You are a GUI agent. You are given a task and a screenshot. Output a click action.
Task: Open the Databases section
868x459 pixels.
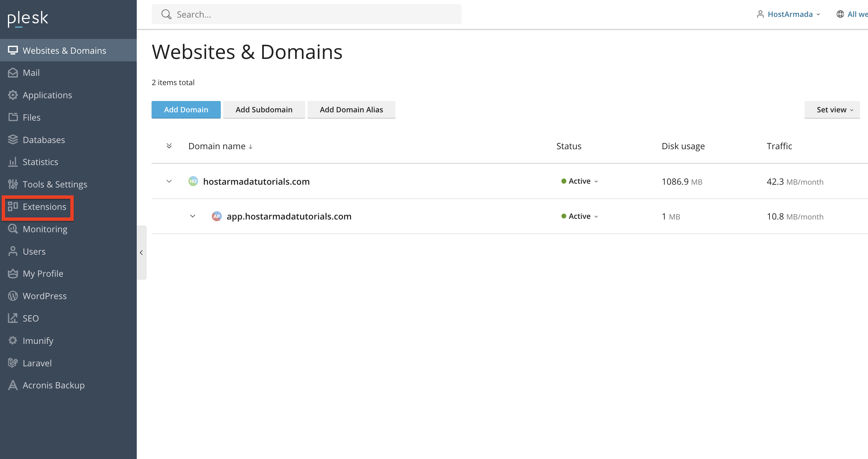click(68, 140)
